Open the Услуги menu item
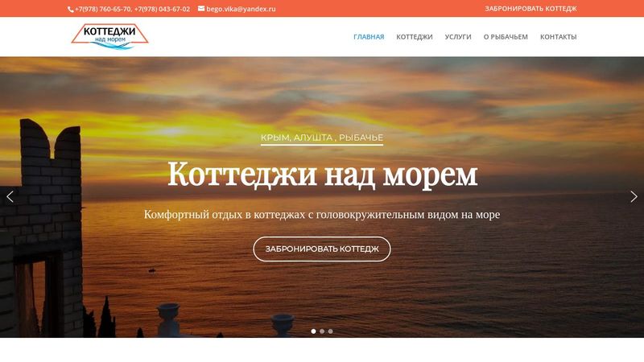 [x=458, y=36]
